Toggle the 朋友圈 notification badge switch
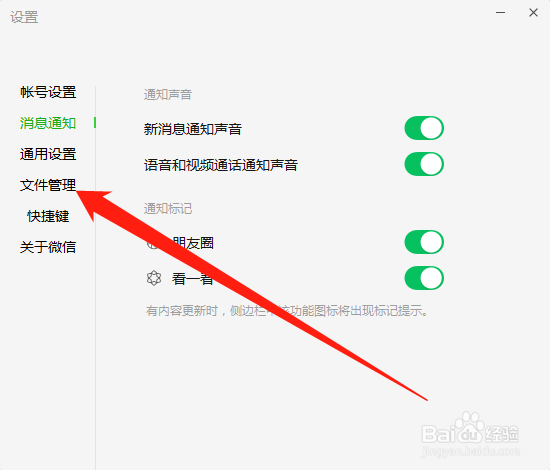 (x=424, y=242)
